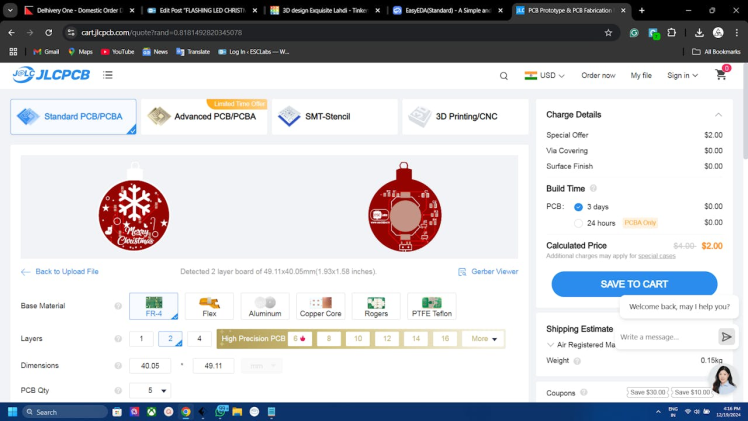Send the chat message with arrow icon

pyautogui.click(x=726, y=337)
